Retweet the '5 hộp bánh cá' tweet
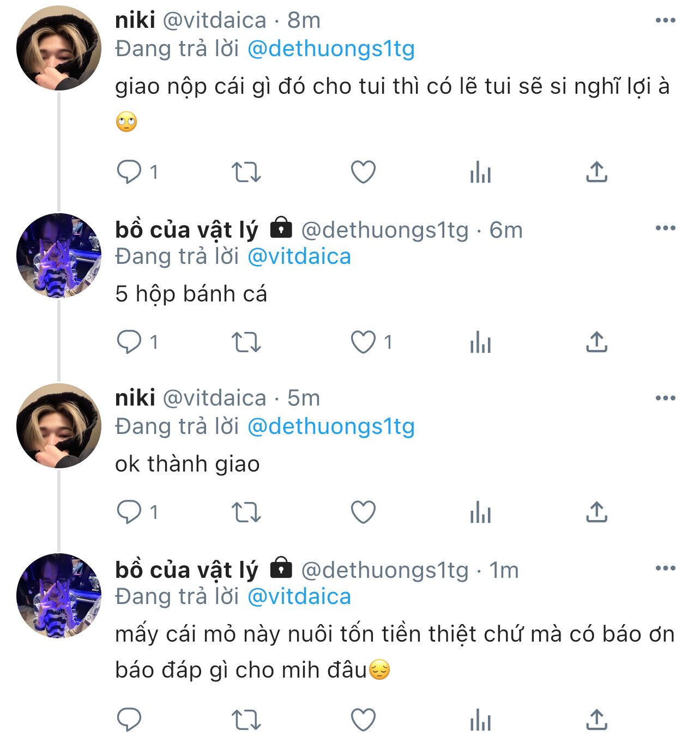700x737 pixels. pos(246,342)
